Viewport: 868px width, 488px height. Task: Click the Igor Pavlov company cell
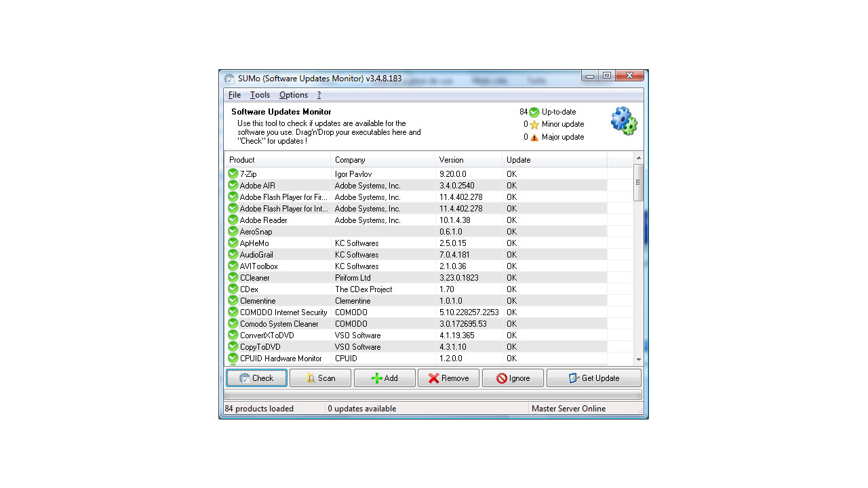pos(353,174)
